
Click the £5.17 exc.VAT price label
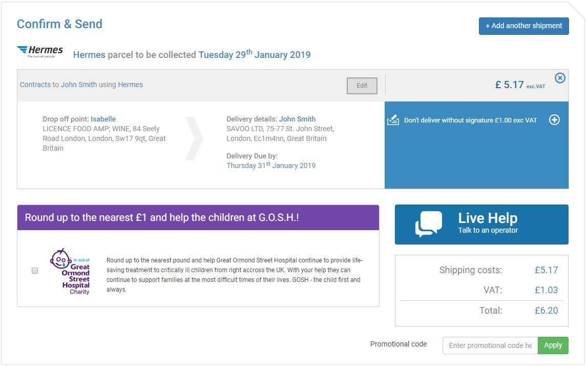(x=522, y=84)
